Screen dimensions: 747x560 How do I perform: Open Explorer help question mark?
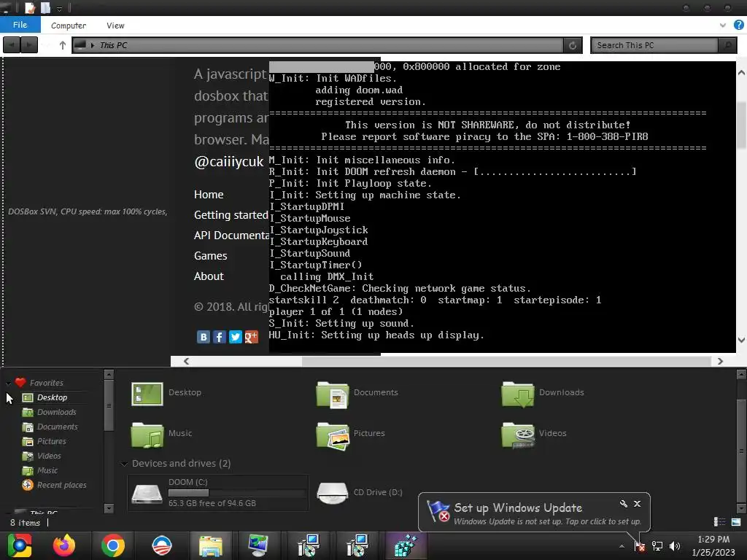(x=739, y=25)
